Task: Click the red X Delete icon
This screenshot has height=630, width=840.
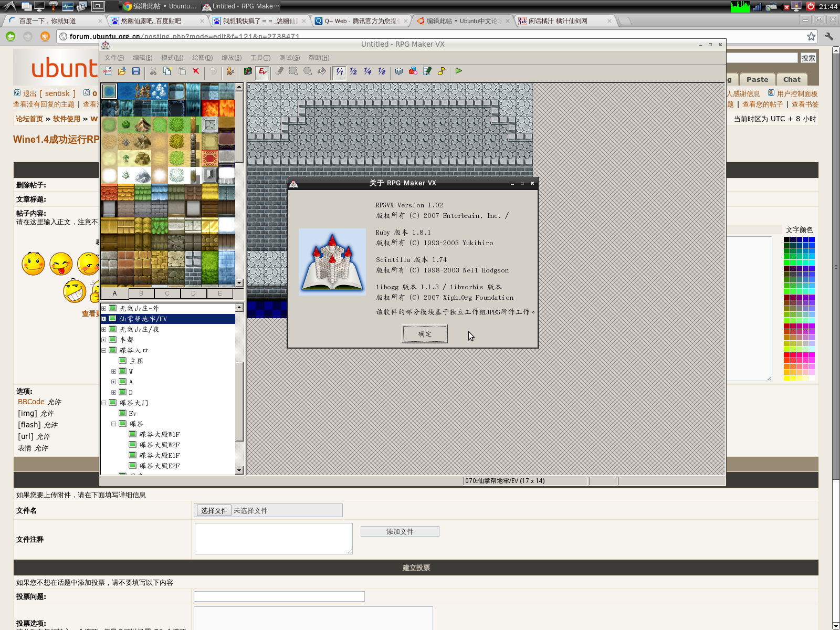Action: click(x=196, y=71)
